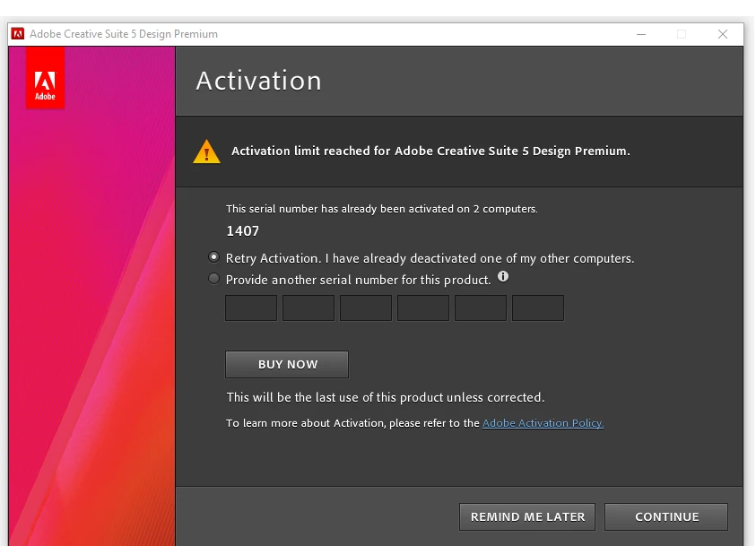Click the yellow warning triangle icon

(207, 152)
